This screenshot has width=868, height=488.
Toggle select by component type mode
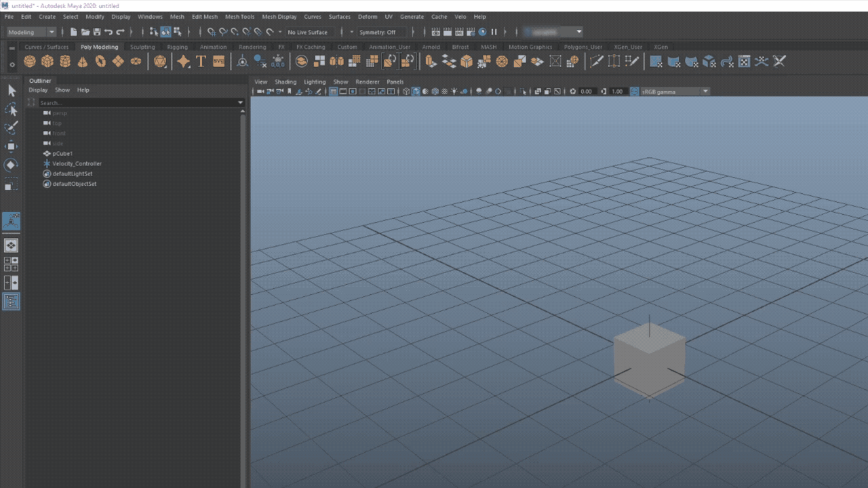(x=177, y=32)
